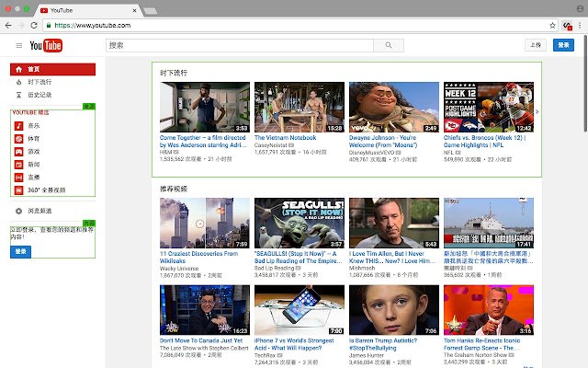Open the Don't Move To Canada thumbnail
This screenshot has width=588, height=368.
(205, 310)
